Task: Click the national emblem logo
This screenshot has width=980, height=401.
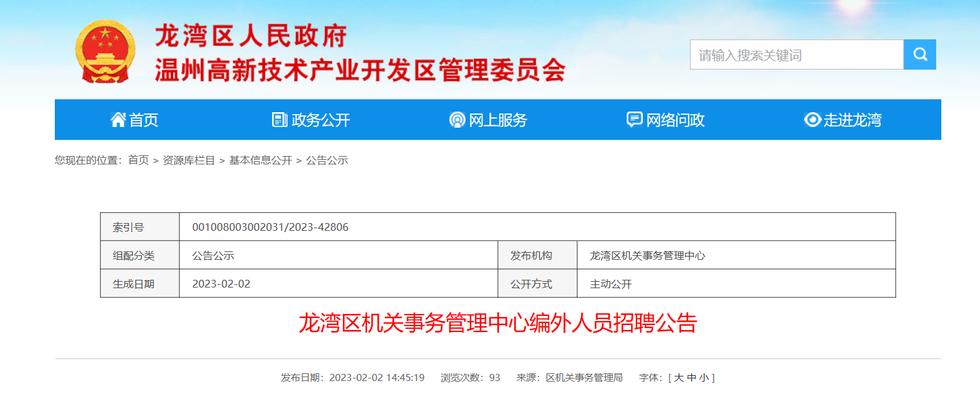Action: click(105, 51)
